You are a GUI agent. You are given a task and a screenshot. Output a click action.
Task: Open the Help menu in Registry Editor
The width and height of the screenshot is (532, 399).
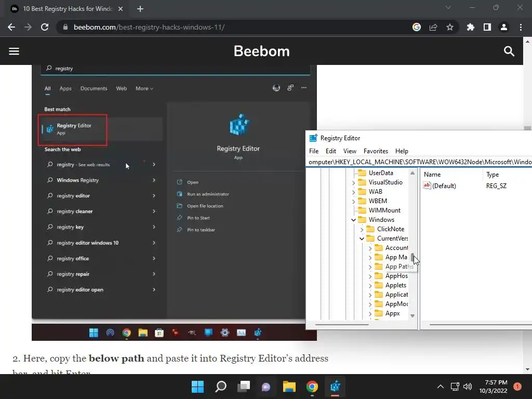click(402, 151)
